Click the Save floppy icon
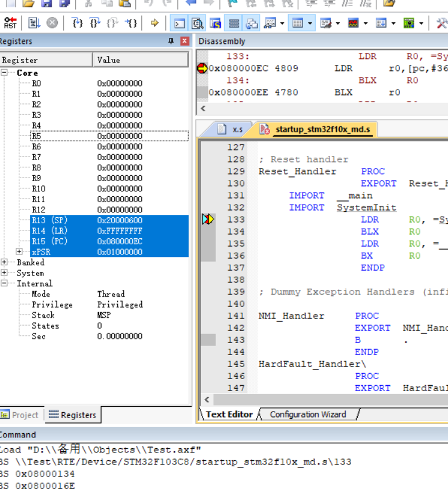 click(46, 3)
